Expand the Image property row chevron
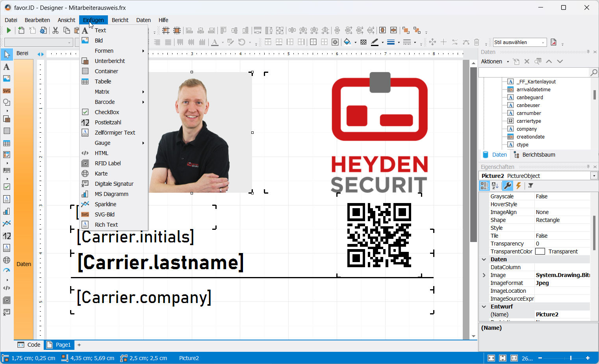Image resolution: width=599 pixels, height=364 pixels. [x=484, y=275]
